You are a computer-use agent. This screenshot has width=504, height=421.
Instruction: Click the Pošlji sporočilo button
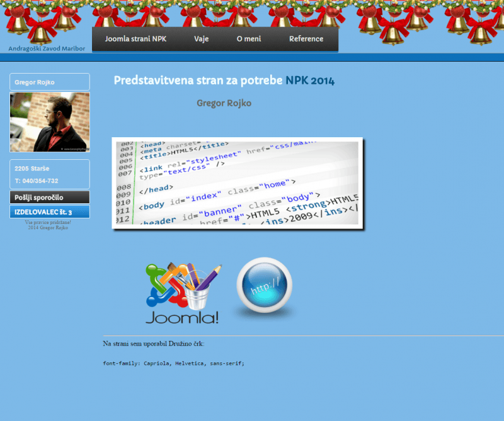[x=50, y=198]
